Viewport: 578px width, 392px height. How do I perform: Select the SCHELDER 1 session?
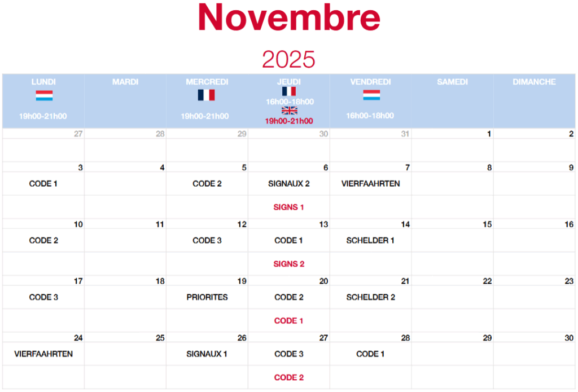370,240
